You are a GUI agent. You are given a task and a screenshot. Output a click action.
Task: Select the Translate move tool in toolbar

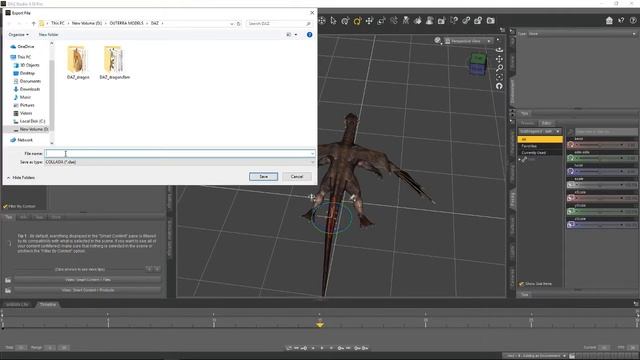pyautogui.click(x=369, y=20)
